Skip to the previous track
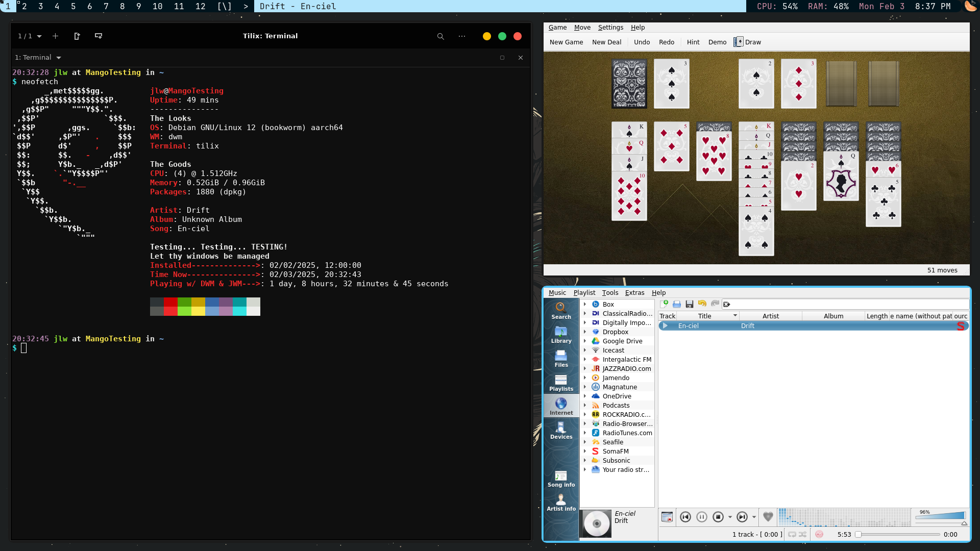The height and width of the screenshot is (551, 980). coord(685,517)
